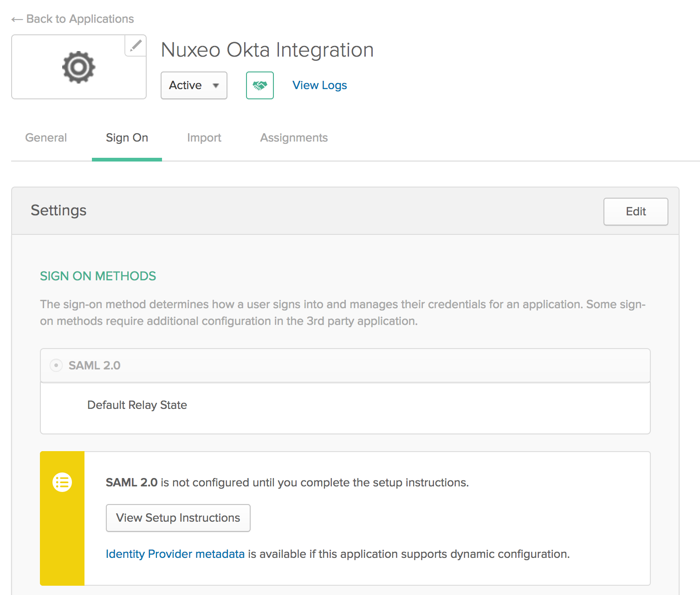Open the Import tab
The image size is (700, 595).
point(204,138)
